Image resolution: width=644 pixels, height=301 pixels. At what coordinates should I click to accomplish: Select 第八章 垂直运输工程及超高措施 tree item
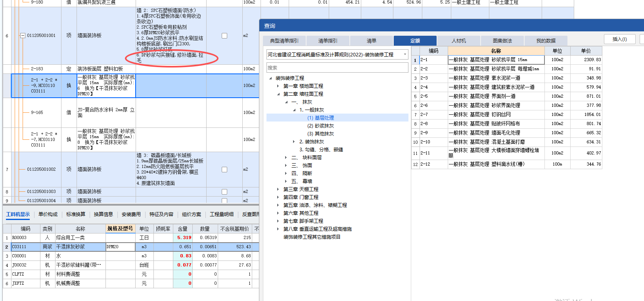point(318,229)
